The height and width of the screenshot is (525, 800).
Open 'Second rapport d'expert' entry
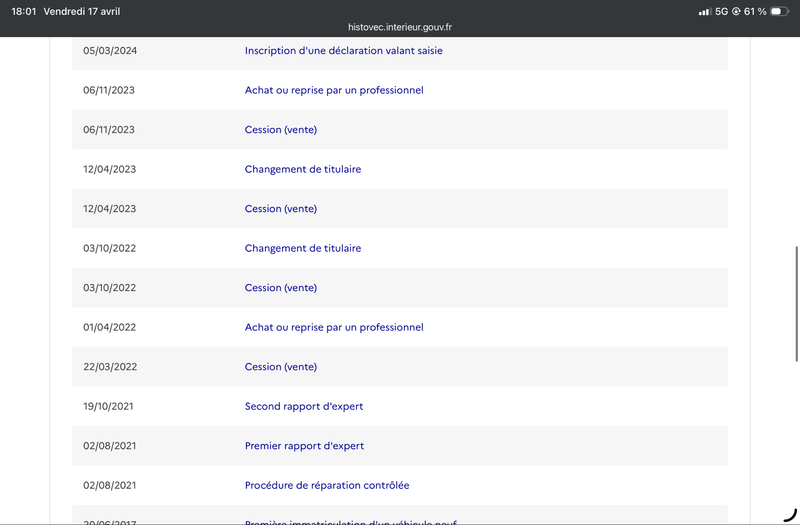point(304,406)
